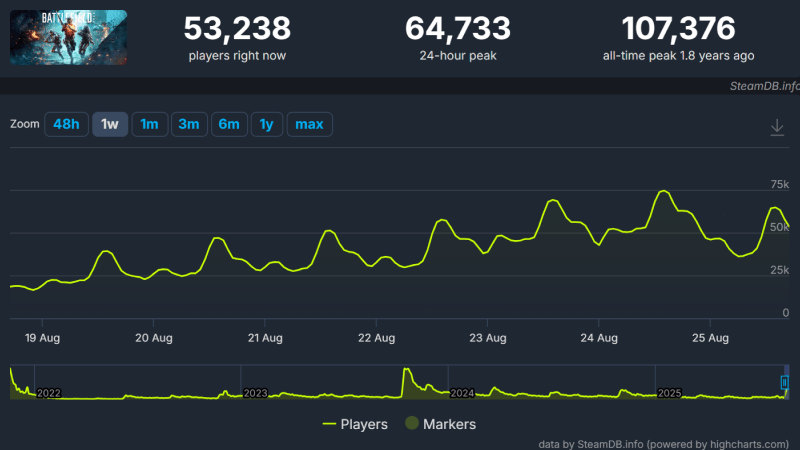The width and height of the screenshot is (800, 450).
Task: Select the 1m zoom range
Action: [149, 124]
